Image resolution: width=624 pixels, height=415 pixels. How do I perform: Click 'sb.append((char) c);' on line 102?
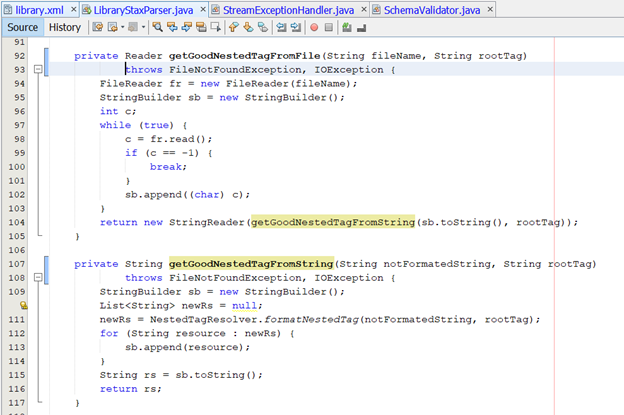(x=187, y=195)
